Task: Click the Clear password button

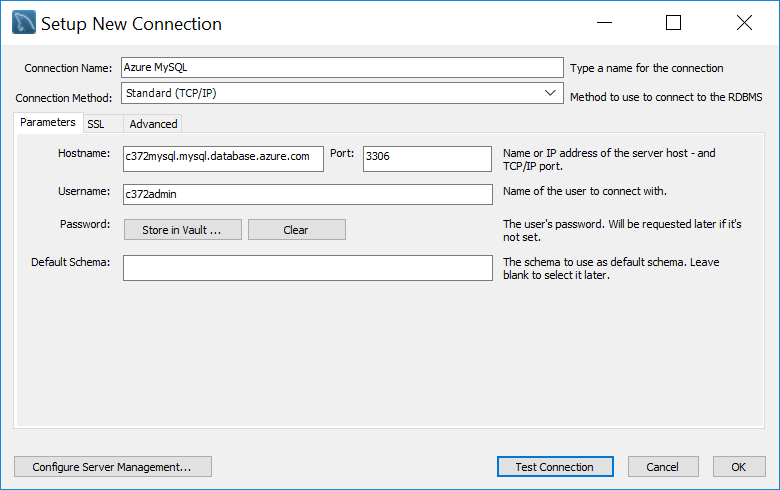Action: [x=296, y=230]
